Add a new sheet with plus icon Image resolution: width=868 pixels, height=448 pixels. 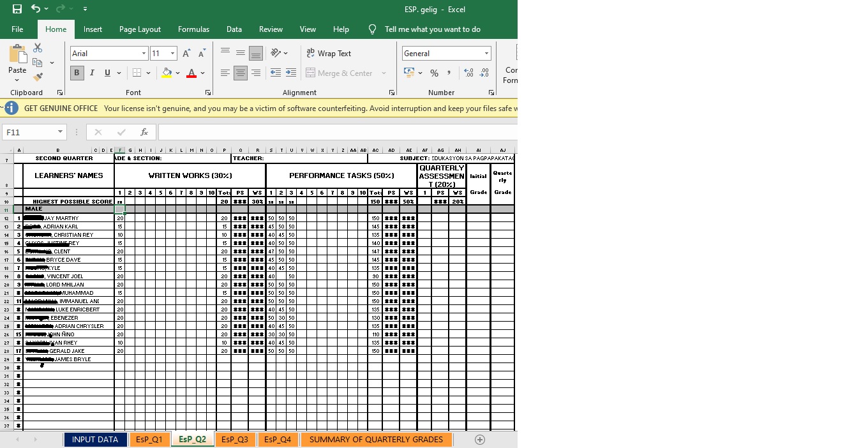point(480,440)
